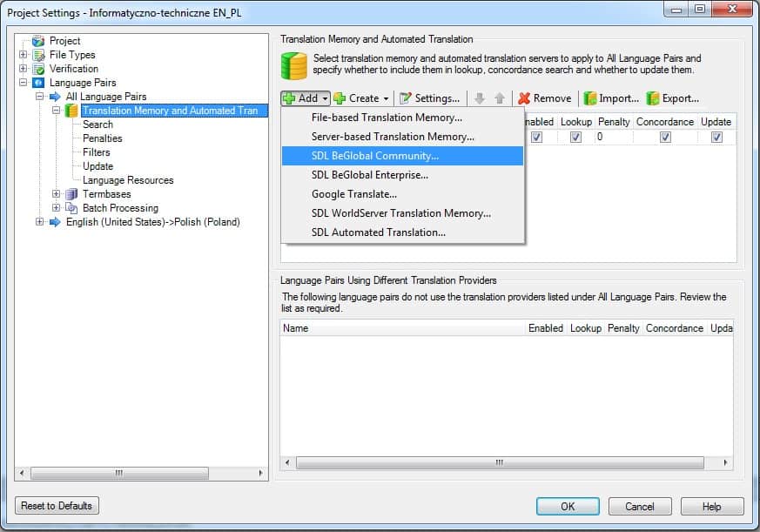Close the Project Settings window
The width and height of the screenshot is (760, 532).
tap(732, 10)
